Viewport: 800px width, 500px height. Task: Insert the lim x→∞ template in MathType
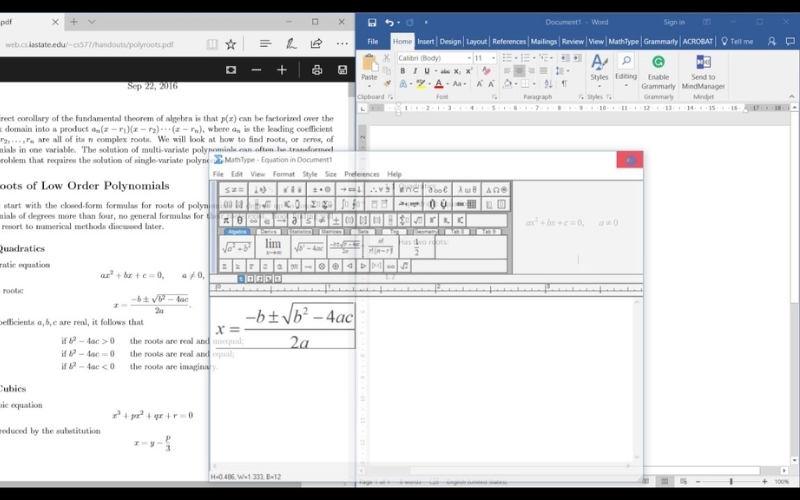273,247
